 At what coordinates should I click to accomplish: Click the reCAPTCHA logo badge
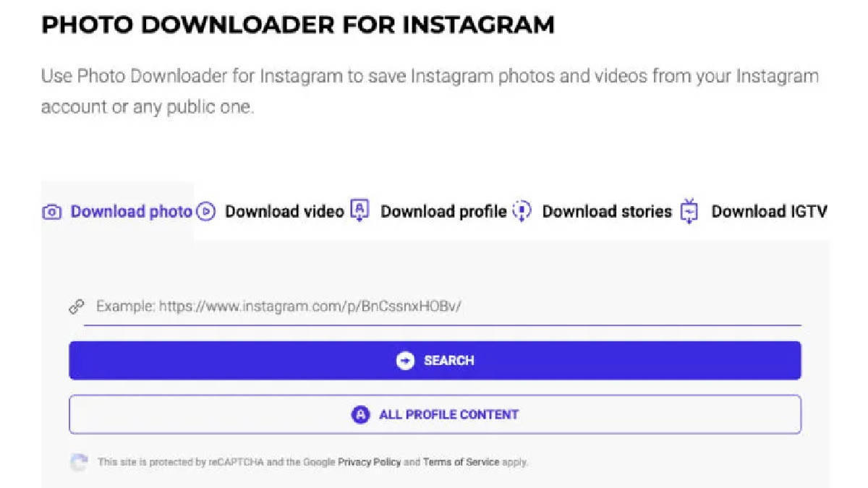[79, 462]
